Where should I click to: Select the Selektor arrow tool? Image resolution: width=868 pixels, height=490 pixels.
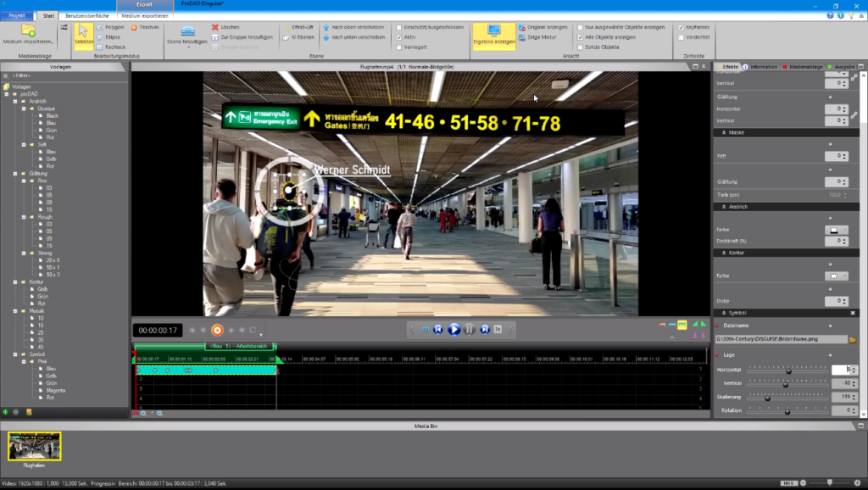coord(83,36)
